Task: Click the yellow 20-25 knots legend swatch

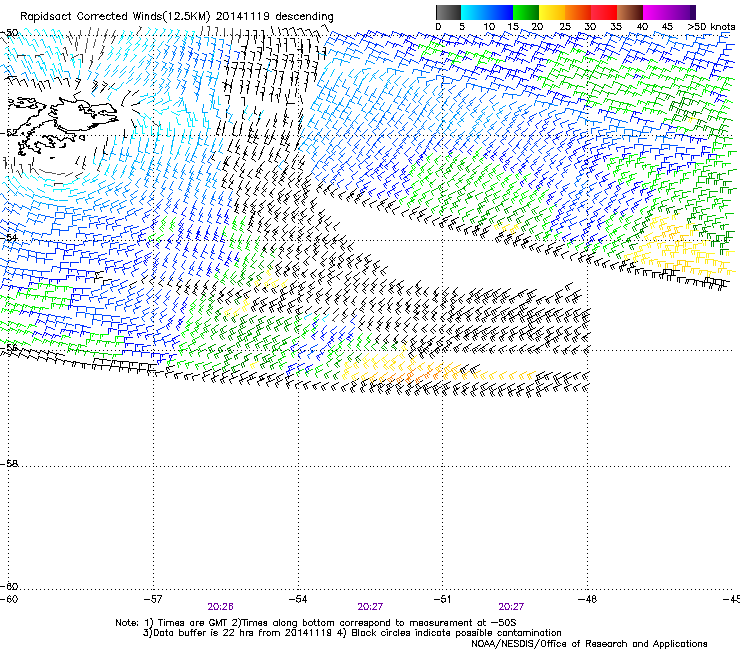Action: (x=552, y=12)
